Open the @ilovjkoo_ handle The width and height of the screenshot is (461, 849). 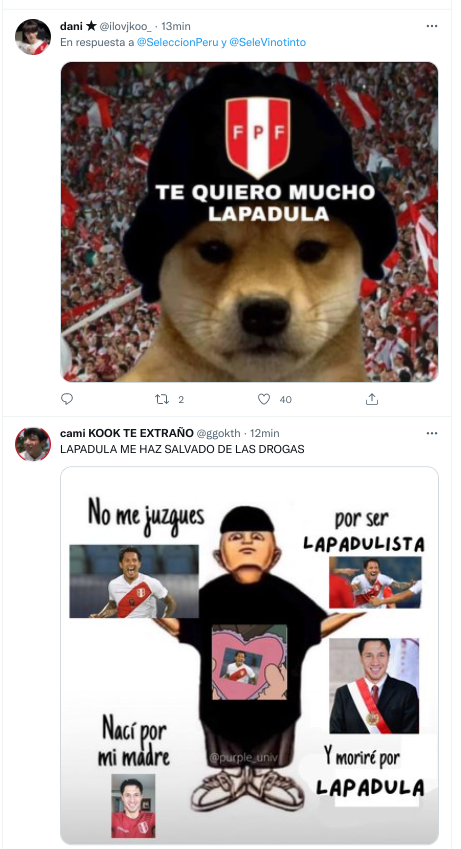pyautogui.click(x=126, y=26)
